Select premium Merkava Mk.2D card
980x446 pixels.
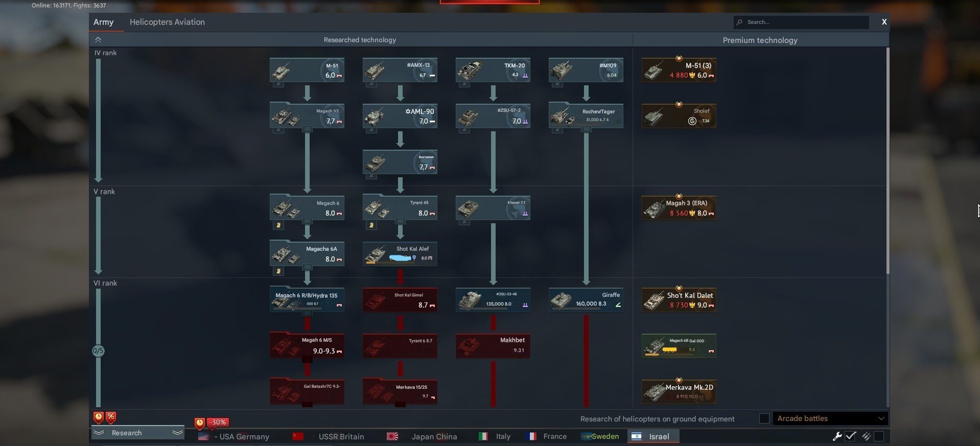coord(679,392)
